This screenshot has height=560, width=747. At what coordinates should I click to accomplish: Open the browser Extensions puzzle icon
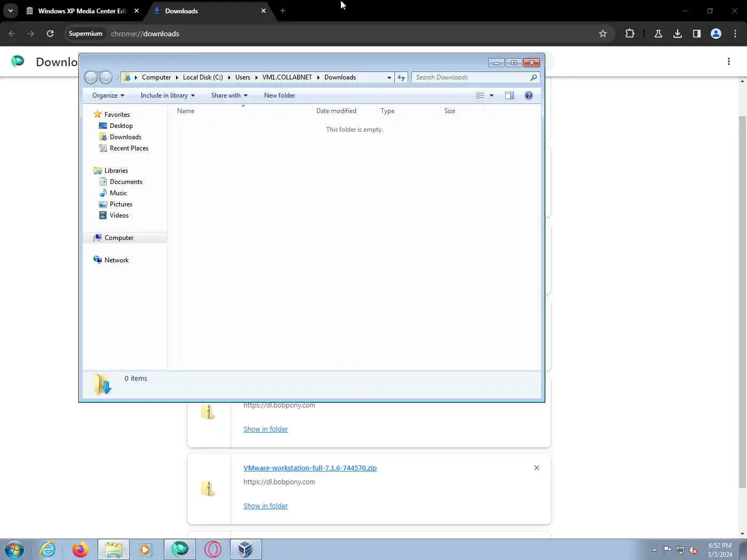630,34
